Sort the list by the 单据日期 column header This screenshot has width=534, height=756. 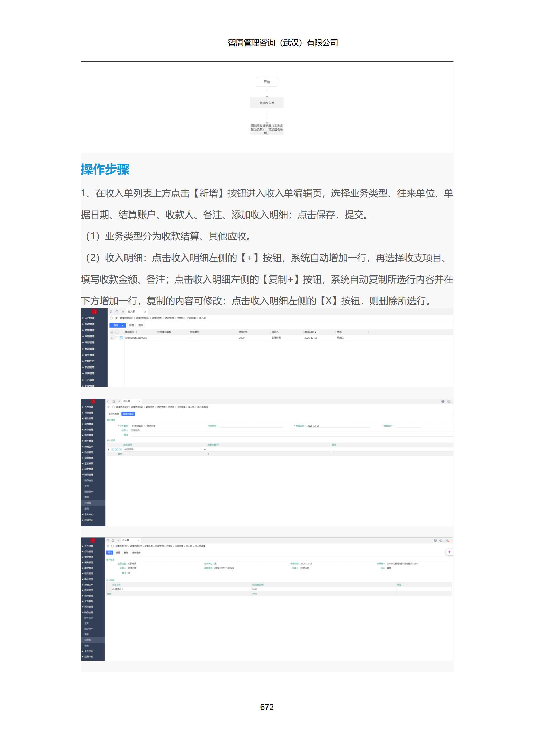pos(310,332)
